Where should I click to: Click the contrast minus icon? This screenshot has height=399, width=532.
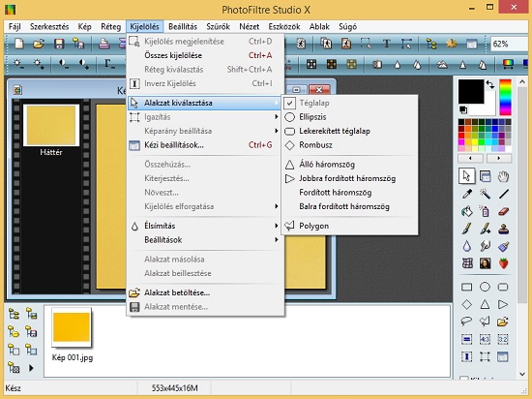[x=64, y=64]
